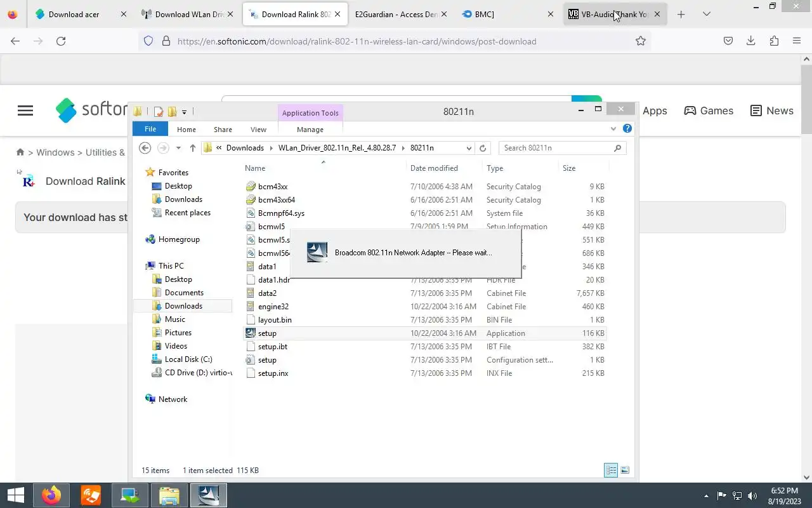Open the setup Application file icon
This screenshot has width=812, height=508.
coord(251,333)
